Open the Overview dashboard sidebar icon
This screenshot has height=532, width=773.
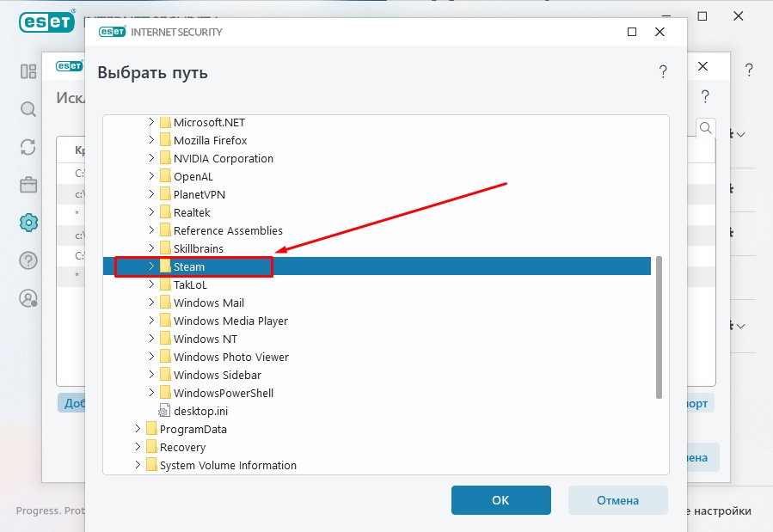click(x=28, y=71)
